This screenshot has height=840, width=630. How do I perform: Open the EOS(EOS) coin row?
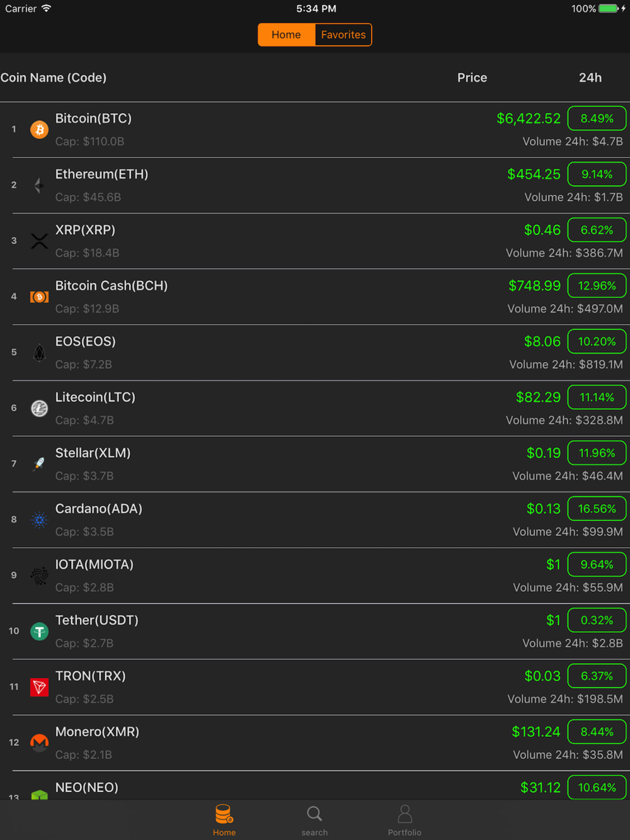click(315, 353)
